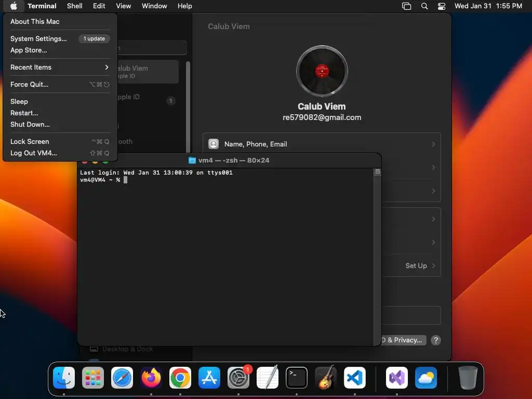Expand Recent Items submenu
The image size is (532, 399).
point(60,67)
